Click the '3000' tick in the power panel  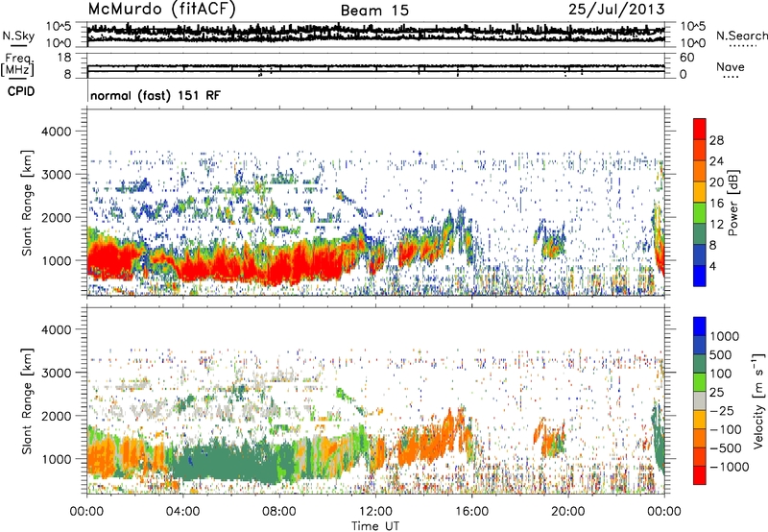tap(57, 175)
